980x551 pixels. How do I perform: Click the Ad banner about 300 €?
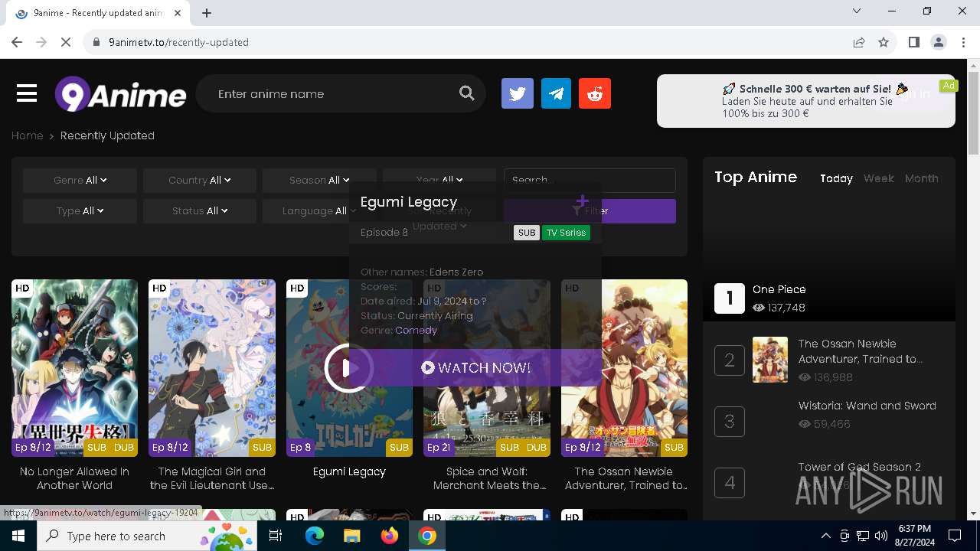[806, 101]
